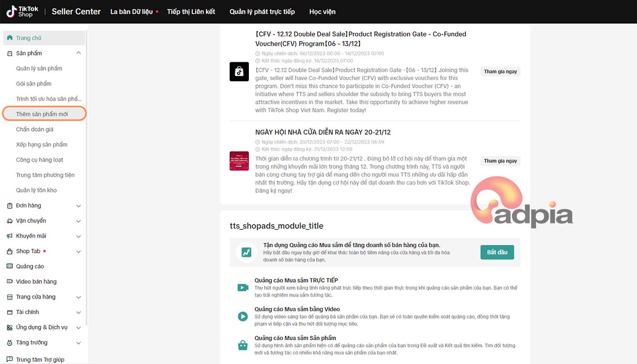Open Quản lý tồn kho
637x364 pixels.
(x=36, y=190)
